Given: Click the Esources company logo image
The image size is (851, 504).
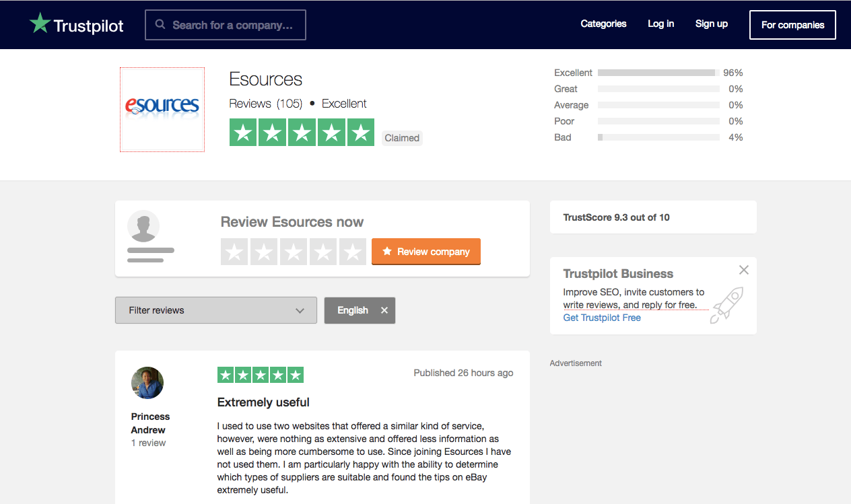Looking at the screenshot, I should (x=162, y=109).
